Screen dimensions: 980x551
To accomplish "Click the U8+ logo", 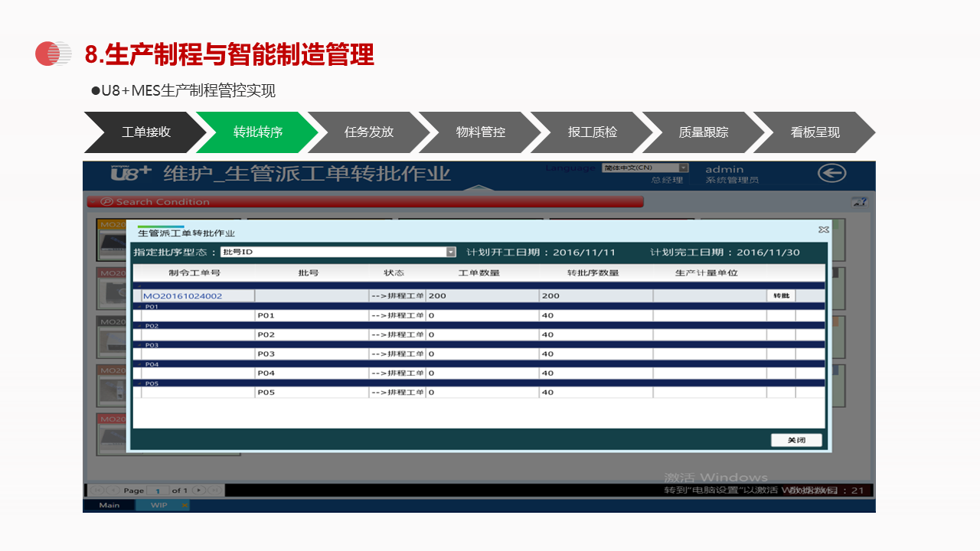I will (131, 173).
